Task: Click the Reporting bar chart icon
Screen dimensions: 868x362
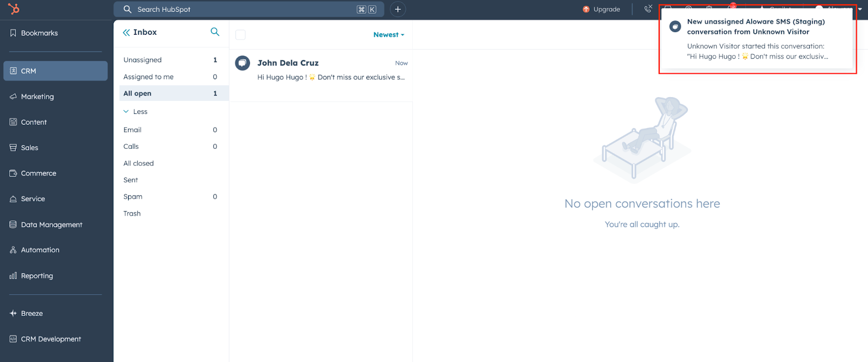Action: tap(13, 276)
